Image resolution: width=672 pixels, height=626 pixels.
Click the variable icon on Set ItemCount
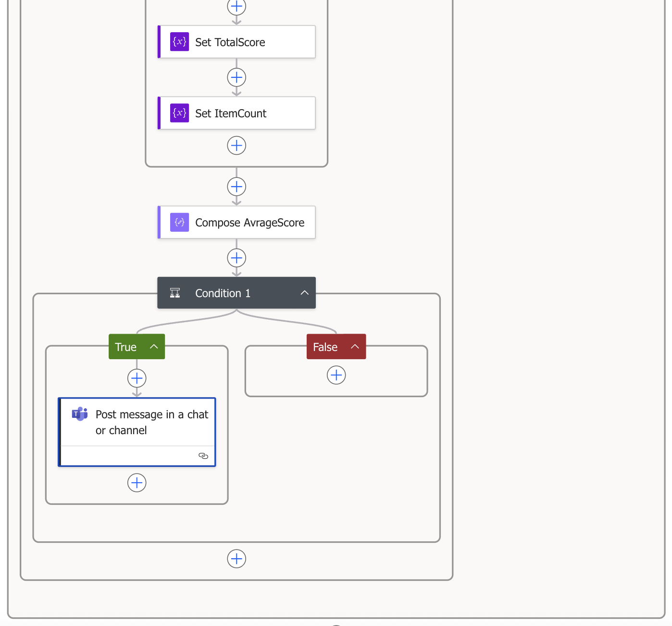coord(179,113)
